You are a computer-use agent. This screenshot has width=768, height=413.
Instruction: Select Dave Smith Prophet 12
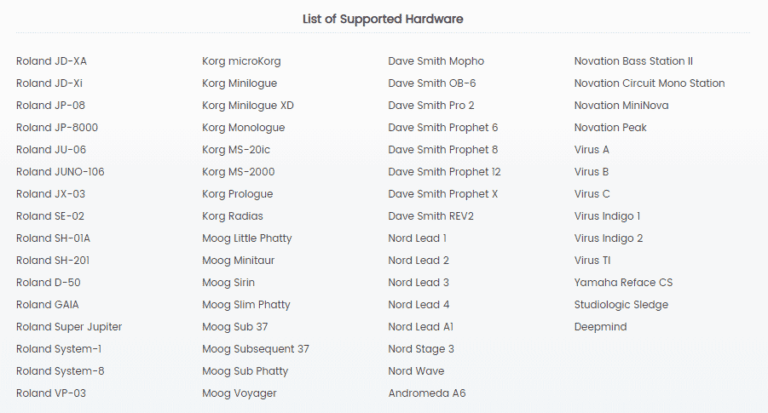point(444,172)
